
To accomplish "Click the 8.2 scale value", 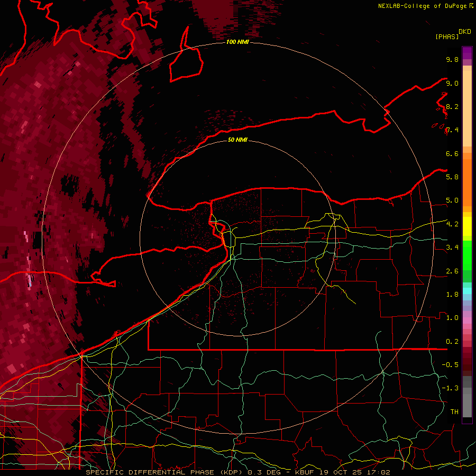I will pyautogui.click(x=452, y=106).
